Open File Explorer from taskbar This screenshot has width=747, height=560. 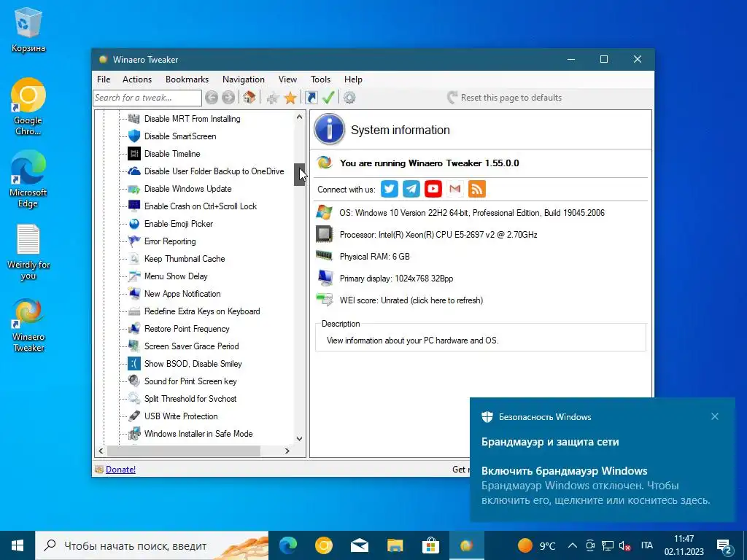pos(395,545)
